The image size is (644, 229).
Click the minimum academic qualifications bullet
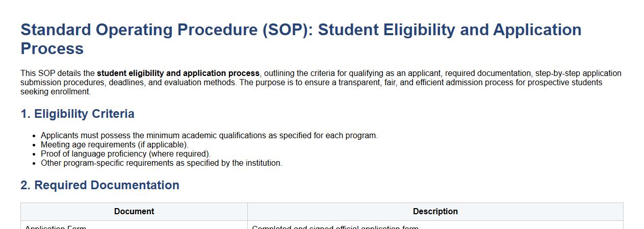(209, 136)
